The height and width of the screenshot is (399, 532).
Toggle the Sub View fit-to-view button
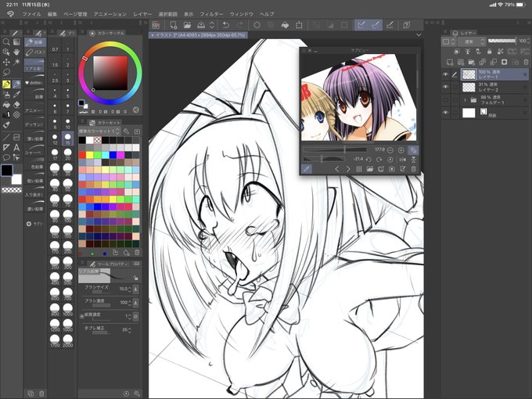click(x=413, y=150)
